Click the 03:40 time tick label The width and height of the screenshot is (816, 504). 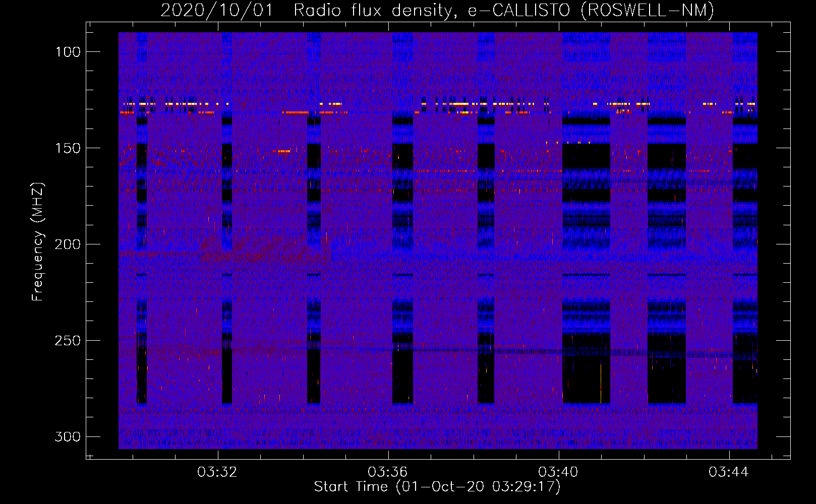pos(558,472)
